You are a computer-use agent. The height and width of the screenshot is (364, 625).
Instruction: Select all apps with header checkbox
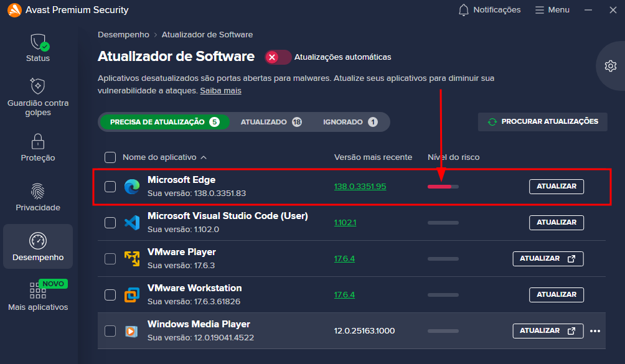tap(110, 157)
